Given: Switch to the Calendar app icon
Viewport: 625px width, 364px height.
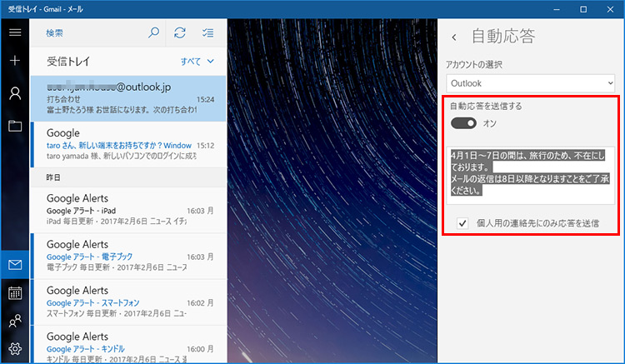Looking at the screenshot, I should coord(15,293).
